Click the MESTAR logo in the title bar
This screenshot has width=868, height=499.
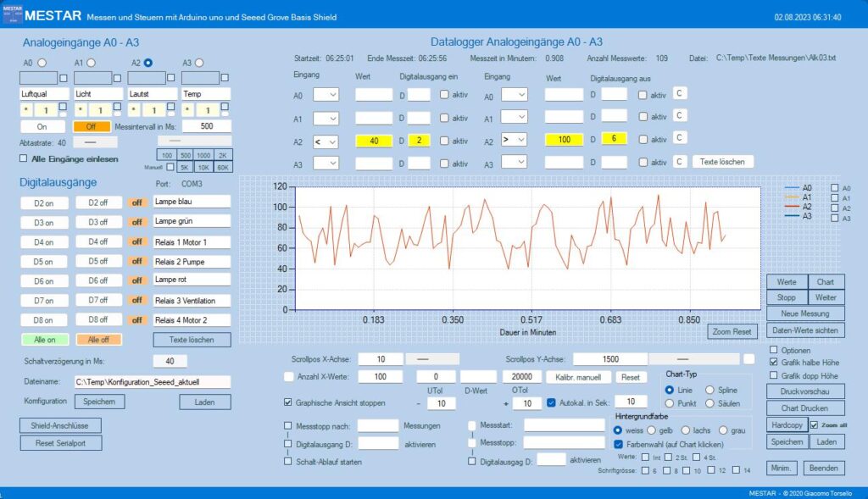tap(10, 14)
